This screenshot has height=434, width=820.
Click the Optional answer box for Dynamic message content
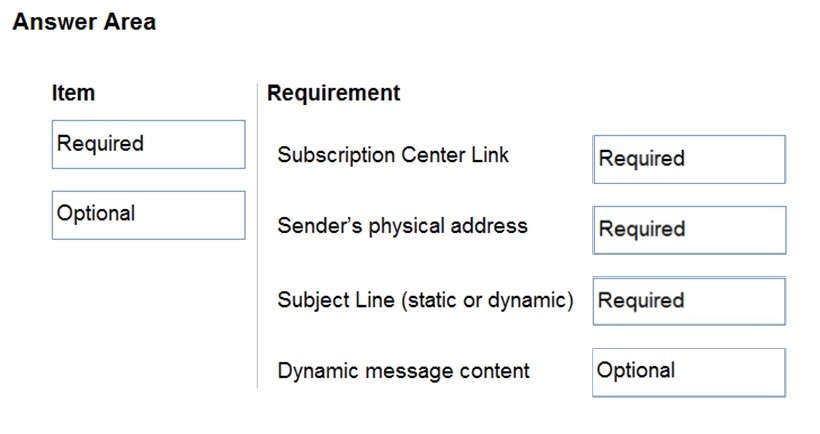click(689, 372)
